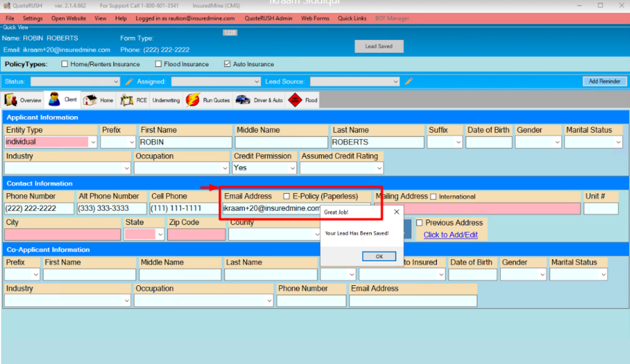Image resolution: width=630 pixels, height=364 pixels.
Task: Open the Quick Links menu
Action: [x=352, y=18]
